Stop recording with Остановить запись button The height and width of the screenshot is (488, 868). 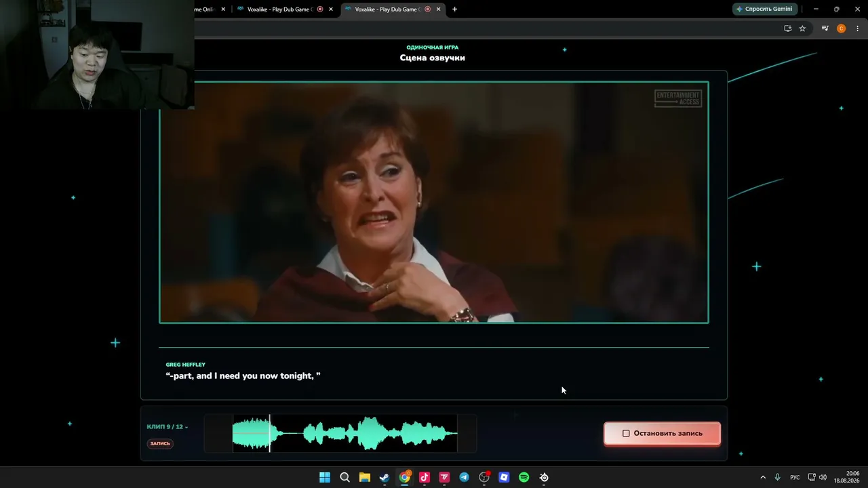click(662, 433)
